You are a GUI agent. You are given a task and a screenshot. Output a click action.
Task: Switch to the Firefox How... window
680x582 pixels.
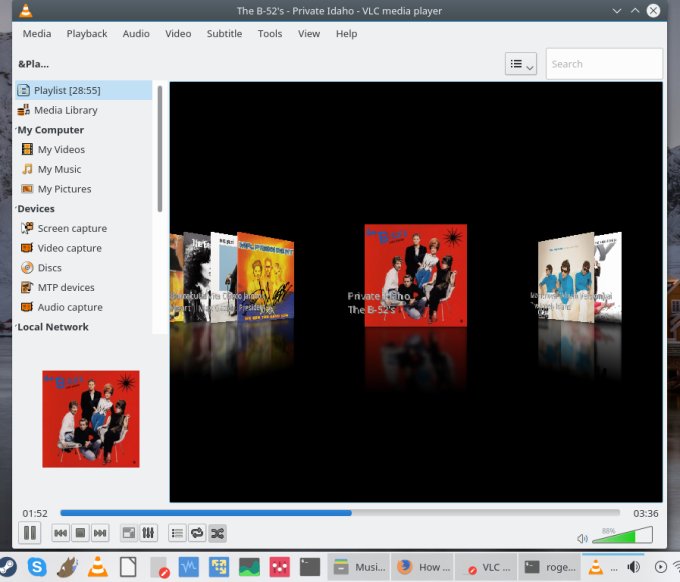[423, 567]
